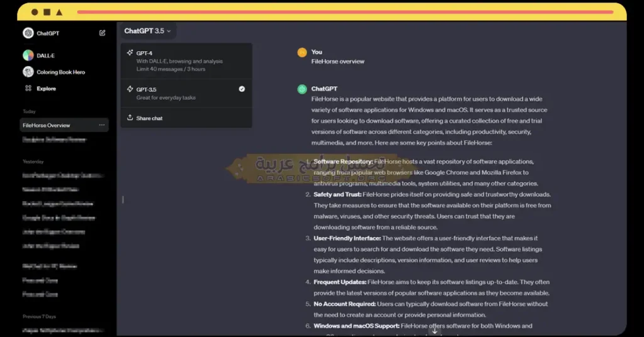Image resolution: width=644 pixels, height=337 pixels.
Task: Open the DALL-E avatar icon
Action: (28, 55)
